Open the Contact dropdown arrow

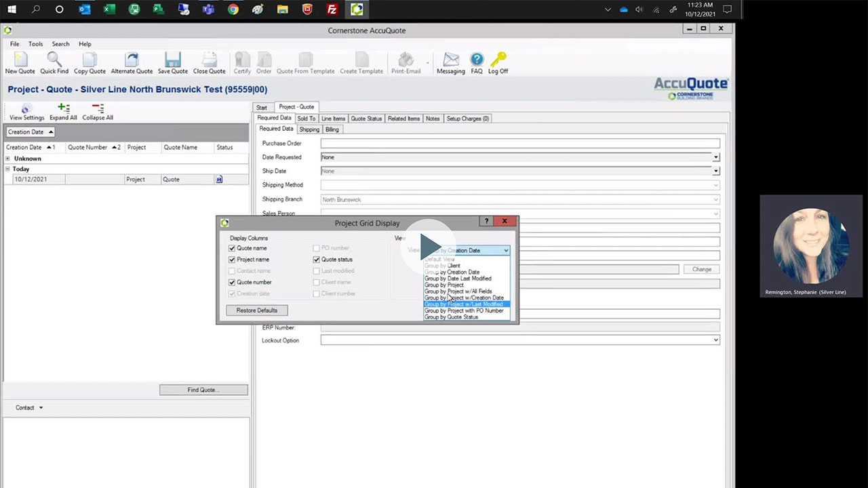point(41,408)
